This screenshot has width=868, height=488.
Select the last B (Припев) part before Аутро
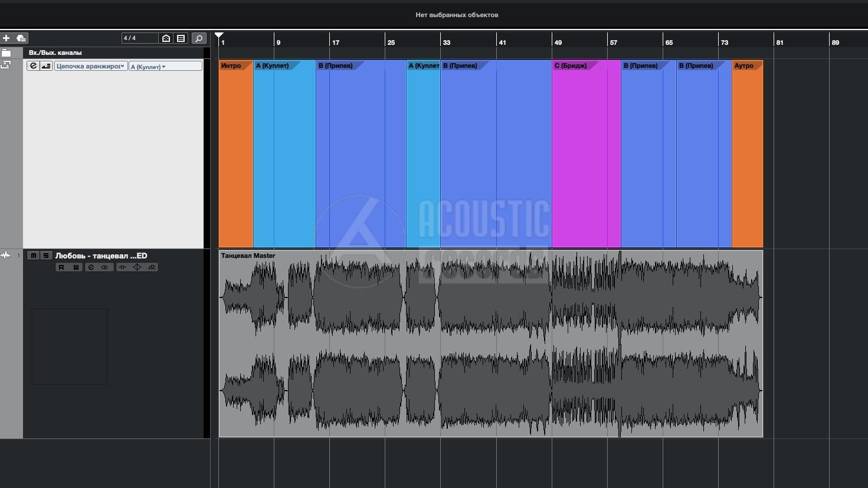coord(704,153)
